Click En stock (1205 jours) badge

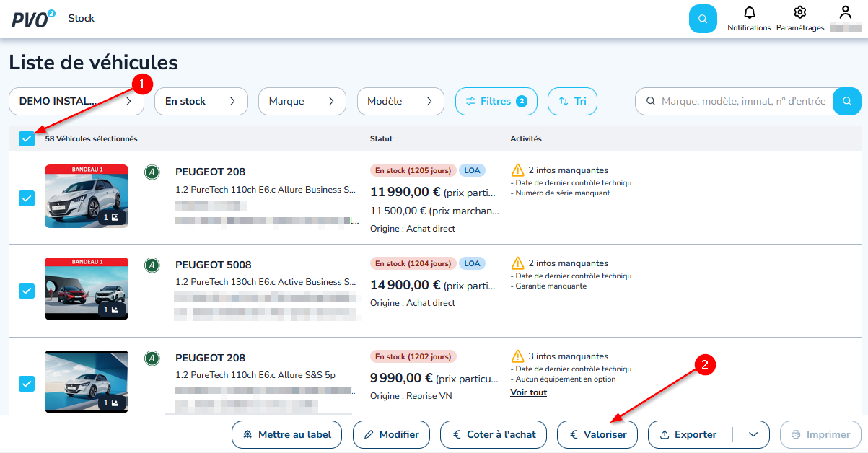(x=413, y=170)
